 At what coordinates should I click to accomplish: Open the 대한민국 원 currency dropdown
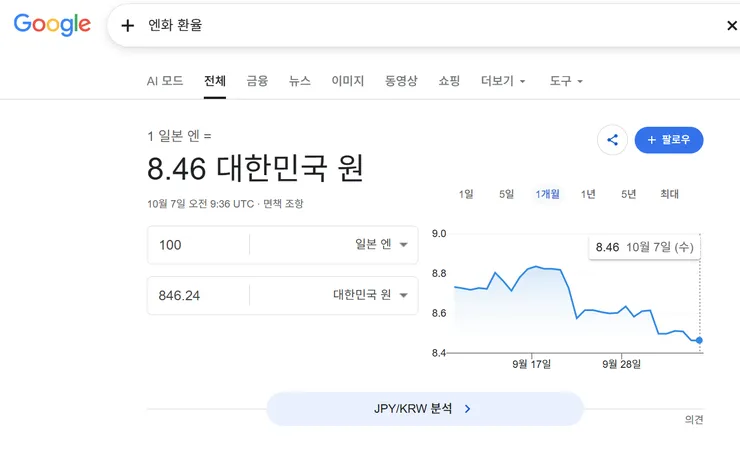[x=370, y=295]
